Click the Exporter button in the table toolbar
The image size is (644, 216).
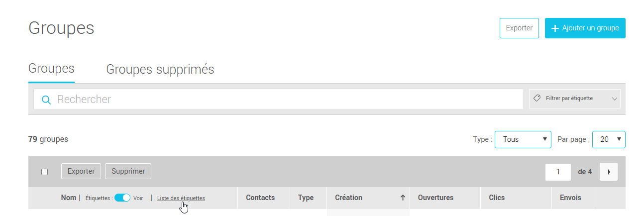(x=81, y=171)
